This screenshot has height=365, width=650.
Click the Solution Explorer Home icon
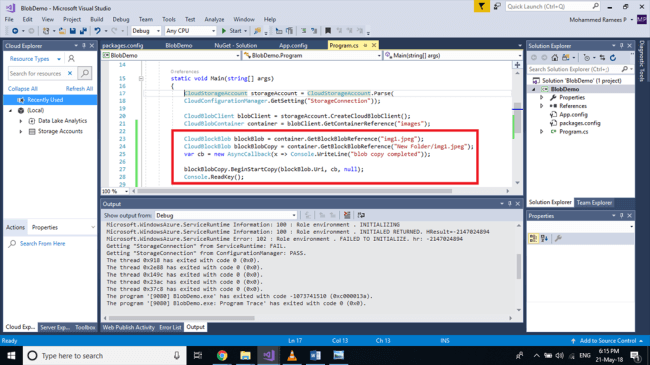[x=555, y=58]
